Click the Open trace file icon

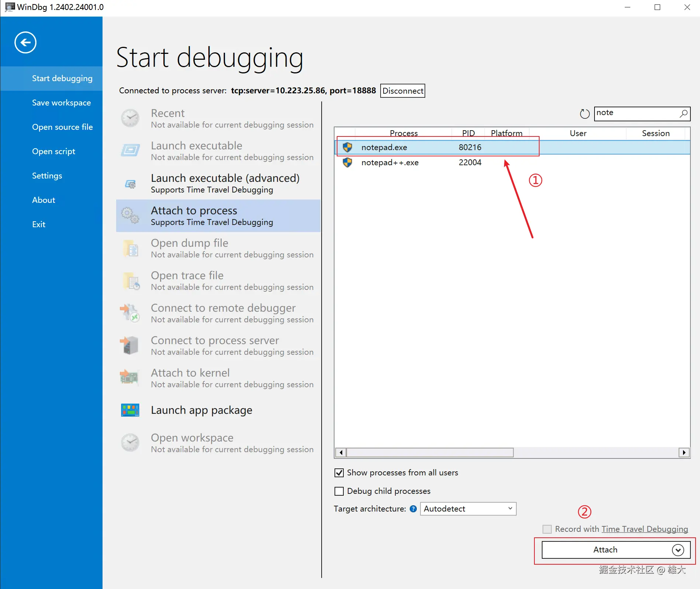pos(131,281)
